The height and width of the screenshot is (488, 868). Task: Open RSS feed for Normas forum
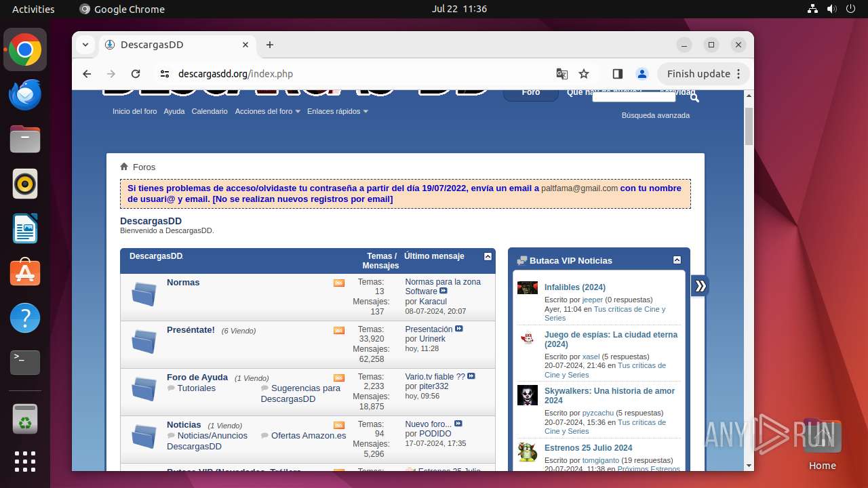tap(339, 283)
